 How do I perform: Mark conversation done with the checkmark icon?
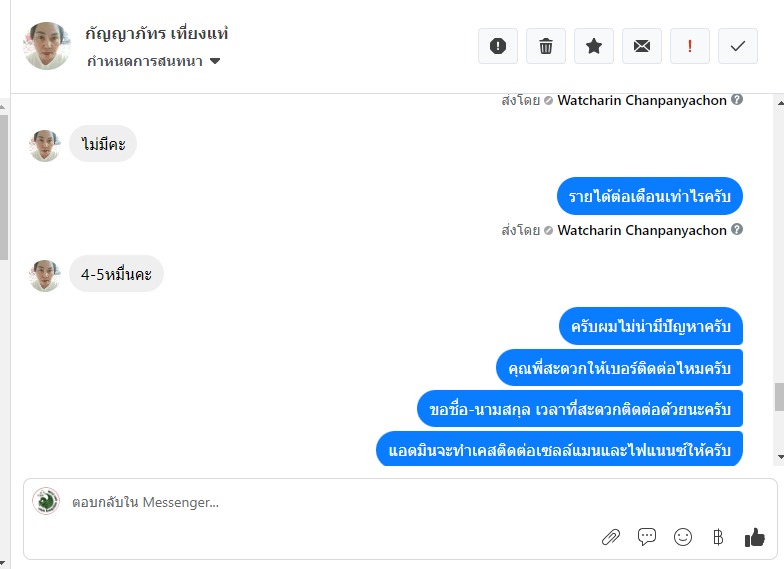(738, 46)
